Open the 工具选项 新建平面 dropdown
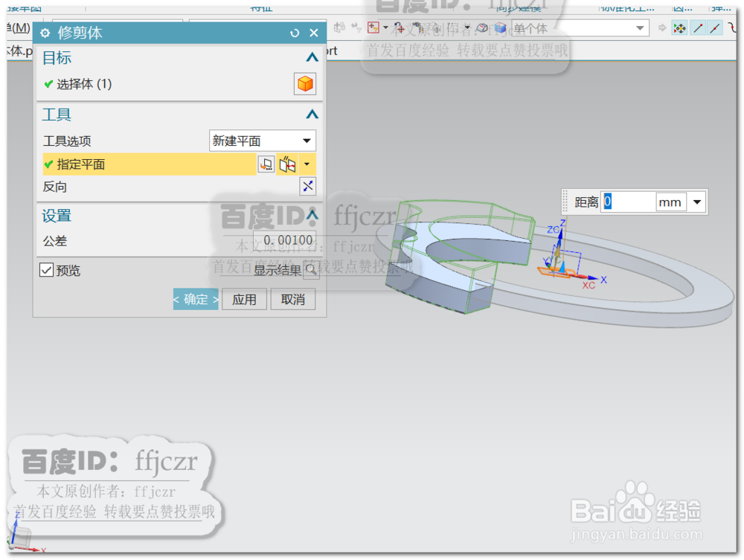 (x=307, y=141)
